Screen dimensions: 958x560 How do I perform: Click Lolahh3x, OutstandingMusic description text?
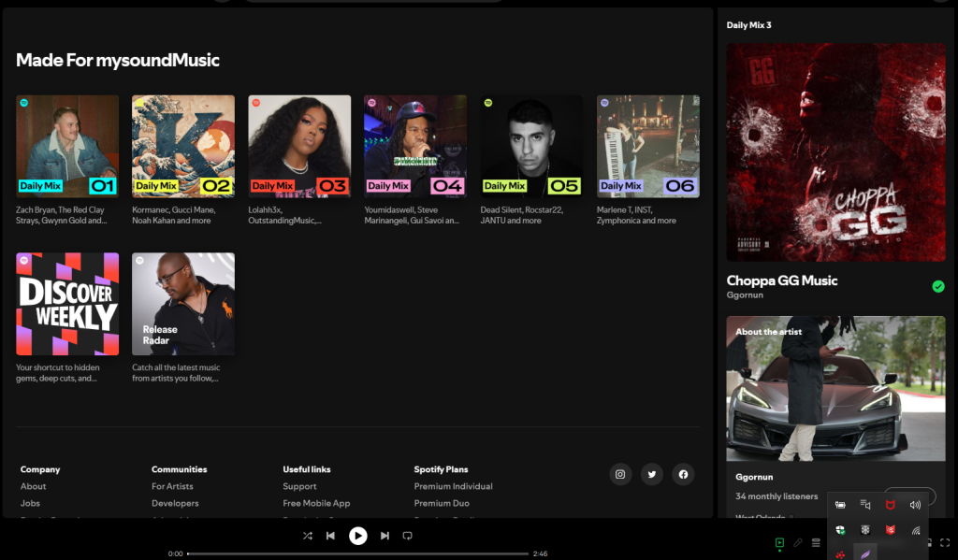pyautogui.click(x=284, y=215)
